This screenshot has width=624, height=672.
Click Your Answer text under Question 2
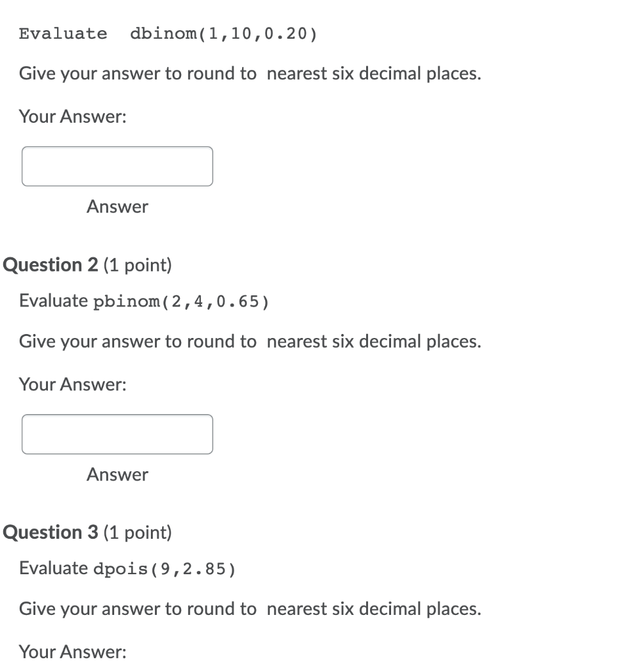click(72, 384)
